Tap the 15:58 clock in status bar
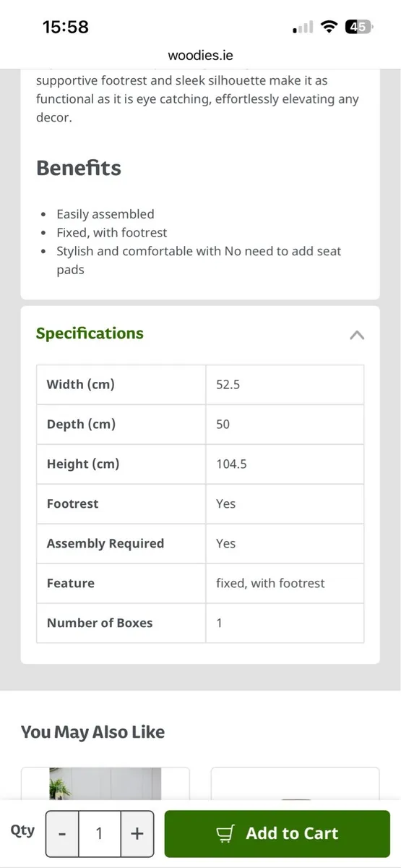Viewport: 401px width, 868px height. tap(66, 27)
